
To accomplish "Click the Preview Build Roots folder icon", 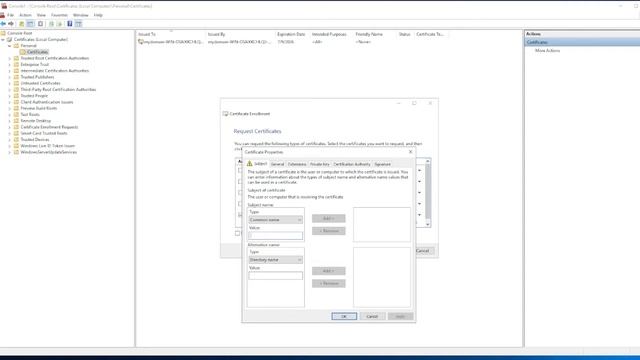I will pyautogui.click(x=16, y=108).
